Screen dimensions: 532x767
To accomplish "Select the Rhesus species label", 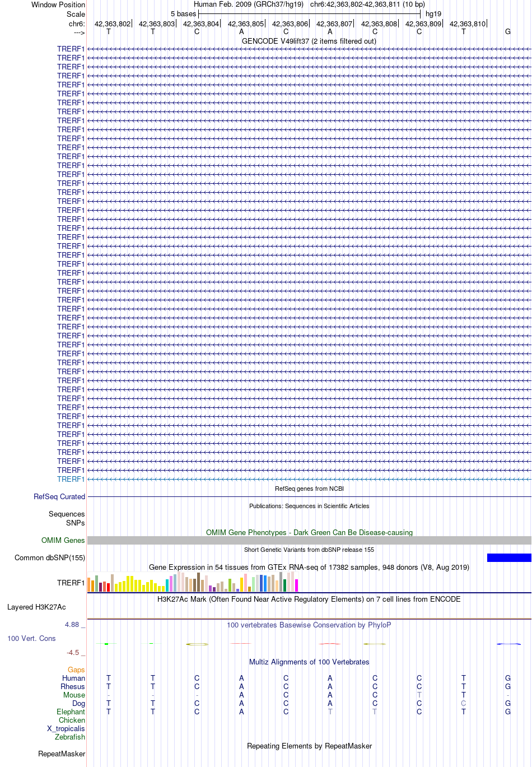I will point(73,686).
